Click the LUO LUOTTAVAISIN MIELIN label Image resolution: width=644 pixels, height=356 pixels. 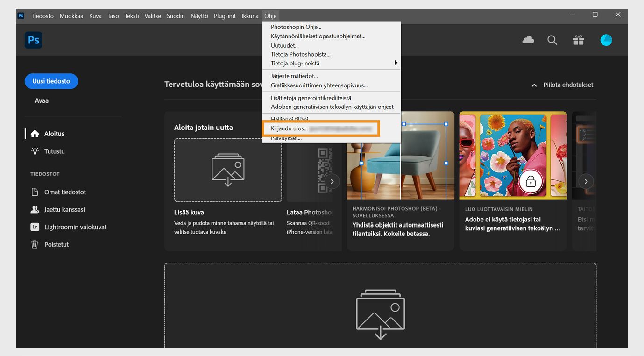tap(499, 209)
